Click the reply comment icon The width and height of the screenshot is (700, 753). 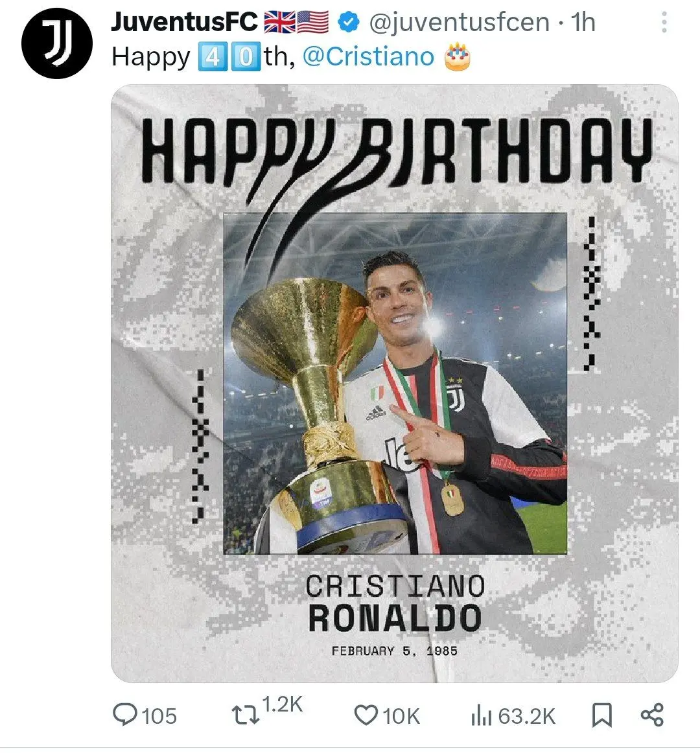click(x=124, y=715)
